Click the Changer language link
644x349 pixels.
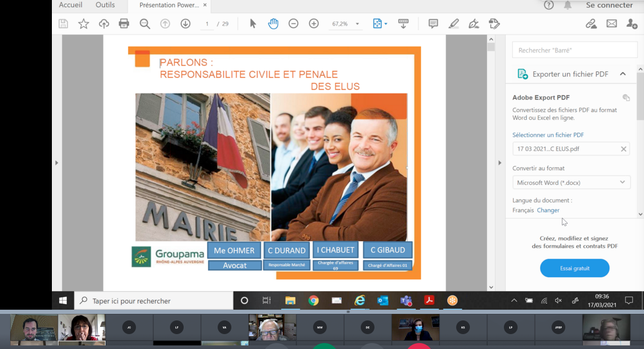(x=548, y=210)
